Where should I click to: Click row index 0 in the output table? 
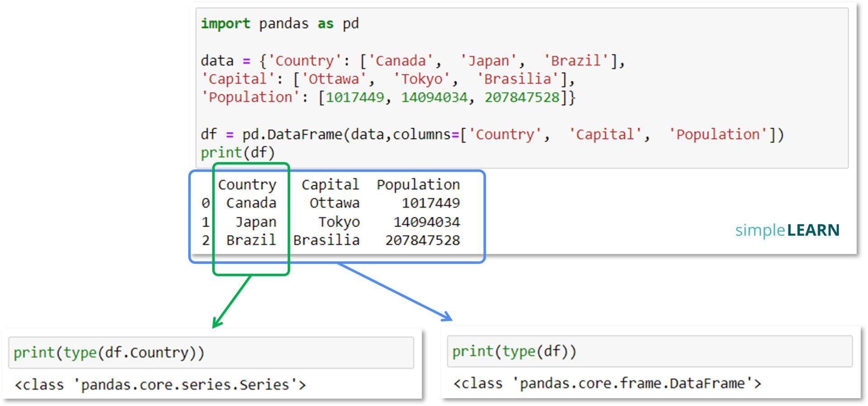[x=206, y=203]
